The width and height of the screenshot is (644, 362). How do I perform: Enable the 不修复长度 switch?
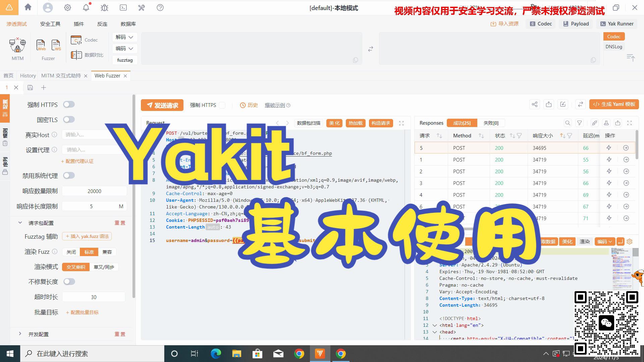(69, 282)
